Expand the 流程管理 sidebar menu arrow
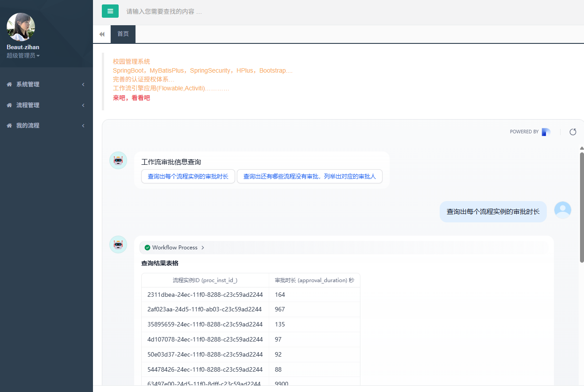 coord(83,105)
